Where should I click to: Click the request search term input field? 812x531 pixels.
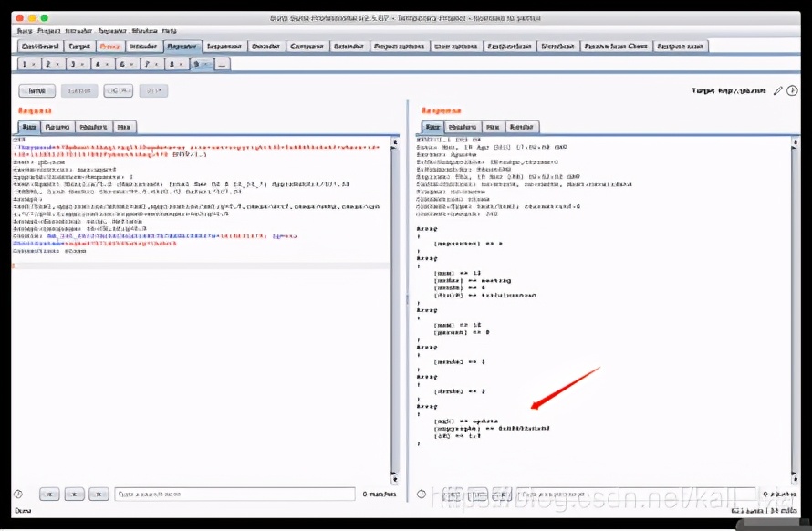(234, 494)
